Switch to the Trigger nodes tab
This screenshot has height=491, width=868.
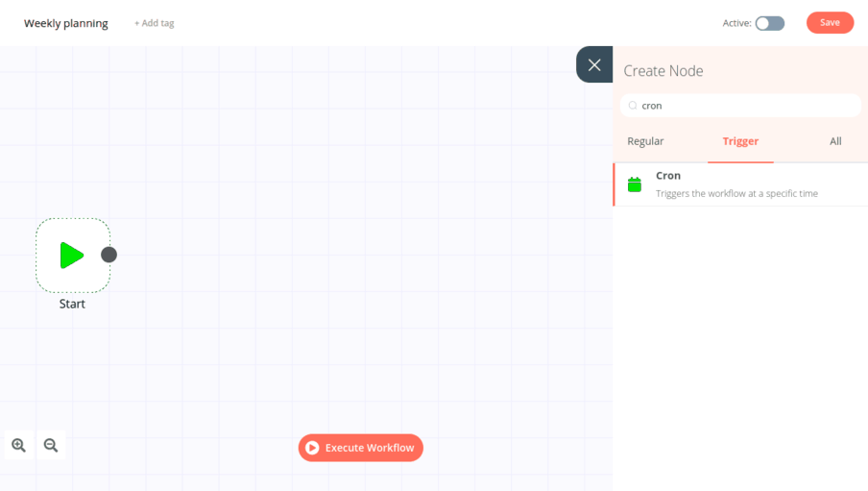[x=740, y=141]
